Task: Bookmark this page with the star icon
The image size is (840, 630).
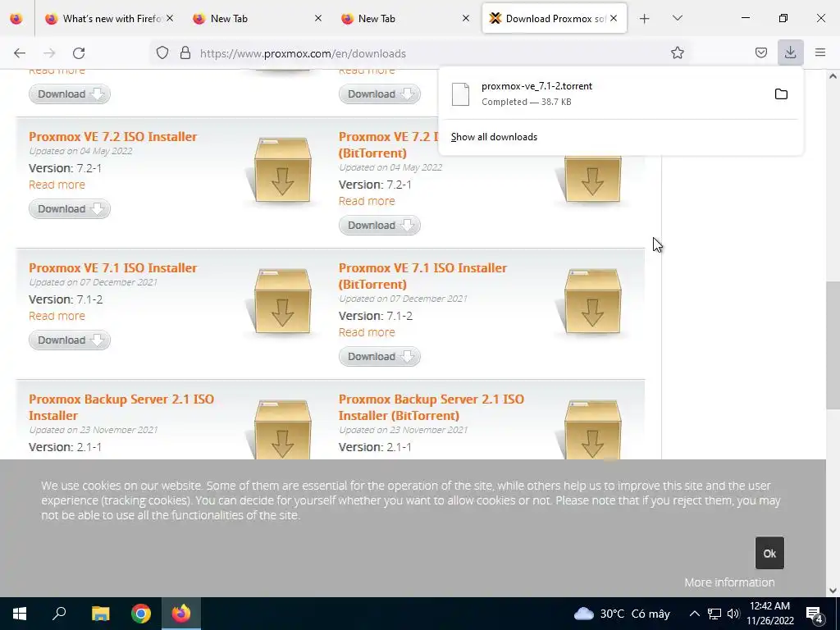Action: pos(677,53)
